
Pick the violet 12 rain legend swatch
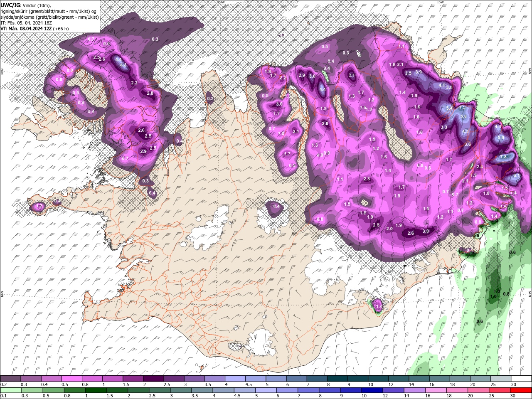(393, 390)
